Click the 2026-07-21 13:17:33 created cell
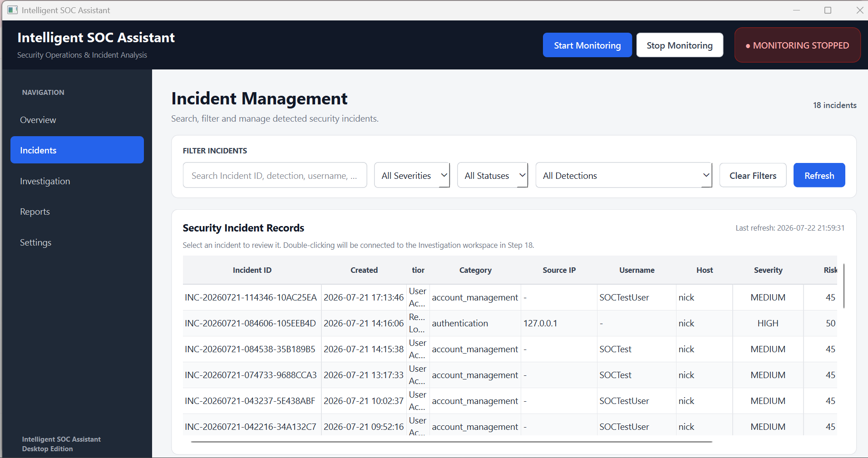 [x=364, y=375]
